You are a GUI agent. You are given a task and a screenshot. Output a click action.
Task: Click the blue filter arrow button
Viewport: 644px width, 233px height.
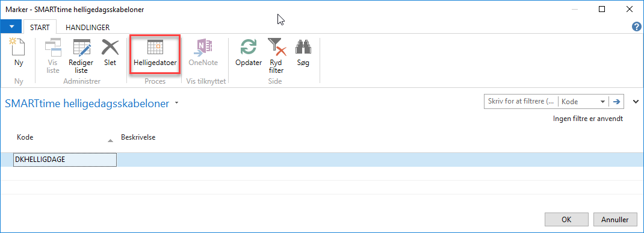pyautogui.click(x=616, y=101)
